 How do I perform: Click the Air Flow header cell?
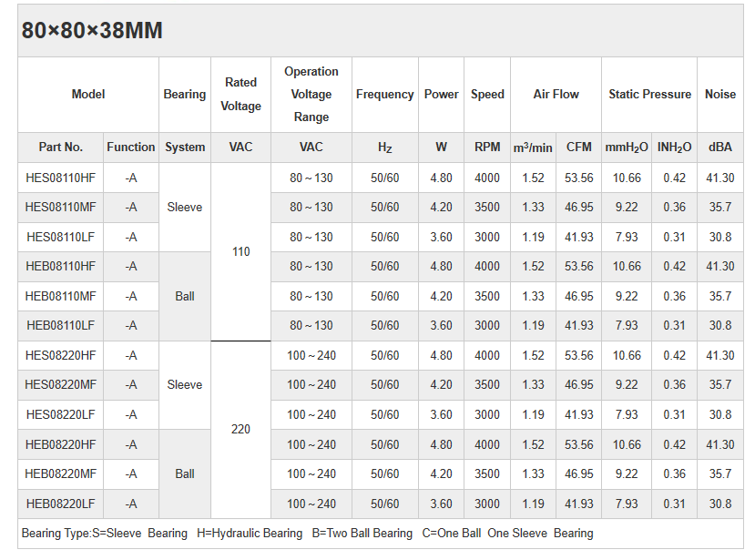click(x=556, y=94)
